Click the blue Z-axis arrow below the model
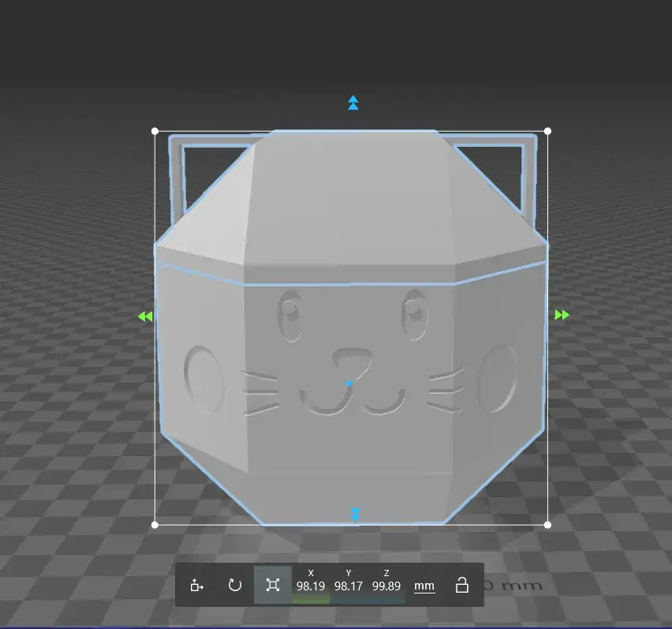 [356, 515]
